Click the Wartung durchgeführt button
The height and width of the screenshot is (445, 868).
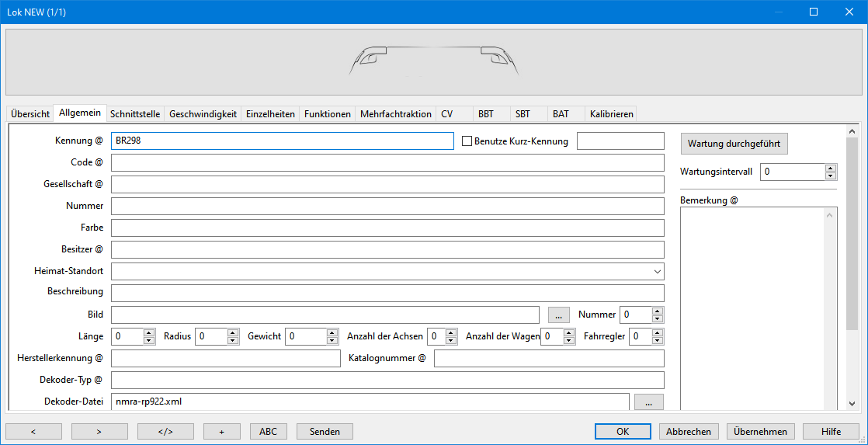click(x=734, y=144)
